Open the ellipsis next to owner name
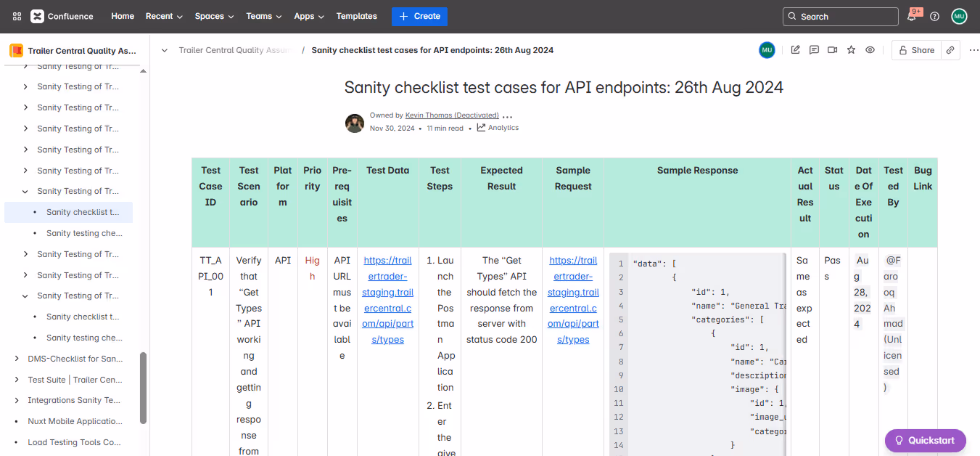The width and height of the screenshot is (980, 456). pyautogui.click(x=508, y=116)
